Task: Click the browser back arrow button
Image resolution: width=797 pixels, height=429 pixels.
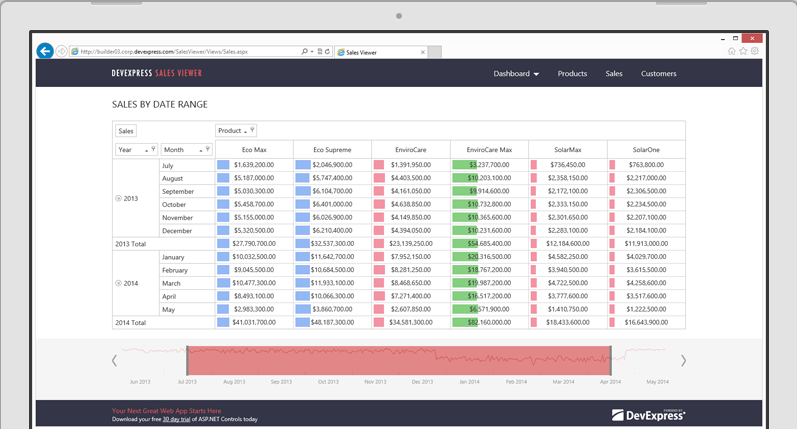Action: tap(45, 51)
